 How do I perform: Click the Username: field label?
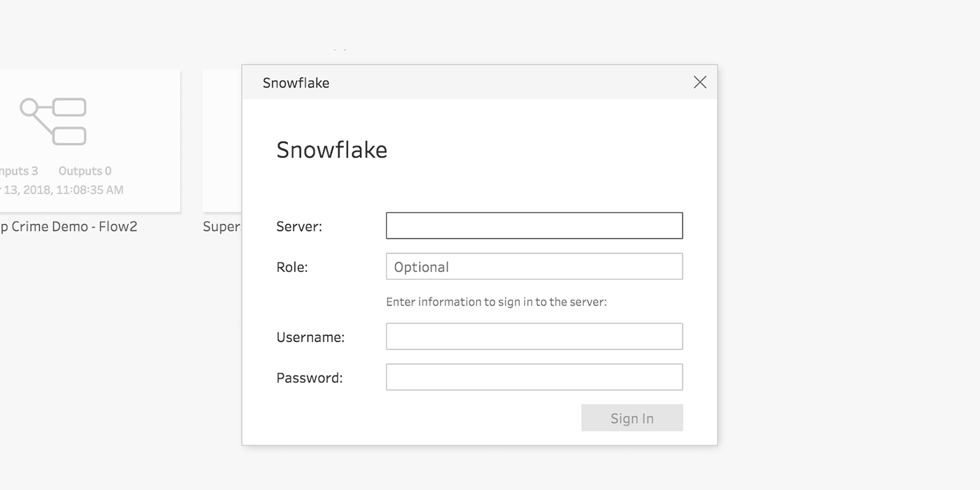311,337
